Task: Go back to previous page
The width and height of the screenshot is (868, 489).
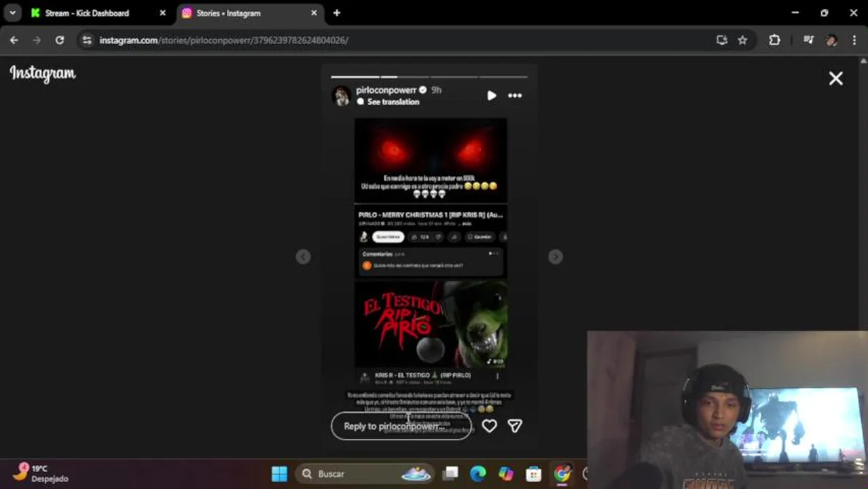Action: pos(14,40)
